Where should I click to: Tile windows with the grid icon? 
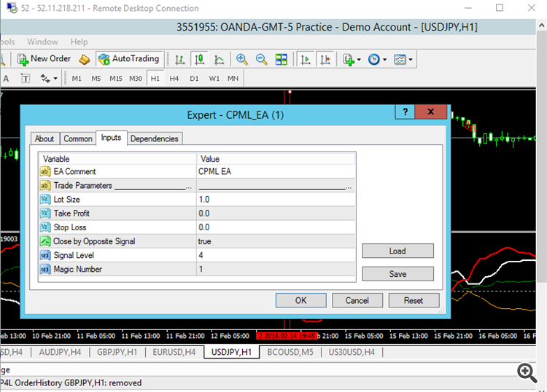[x=282, y=60]
